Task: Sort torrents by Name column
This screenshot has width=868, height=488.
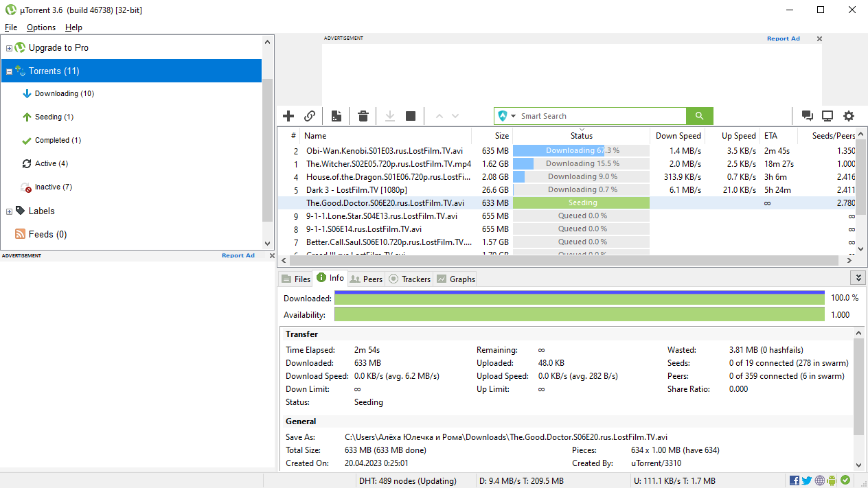Action: pos(386,136)
